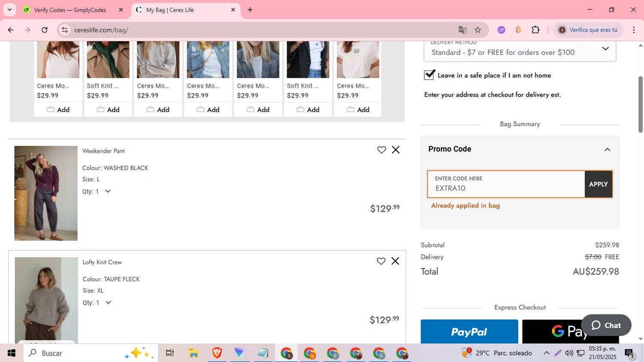Click the taskbar Buscar search box

(90, 353)
